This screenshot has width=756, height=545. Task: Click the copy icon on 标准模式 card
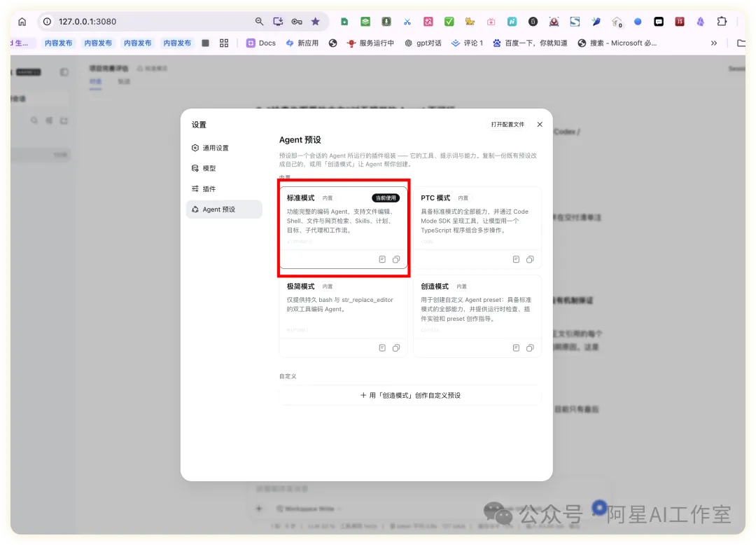pos(396,259)
